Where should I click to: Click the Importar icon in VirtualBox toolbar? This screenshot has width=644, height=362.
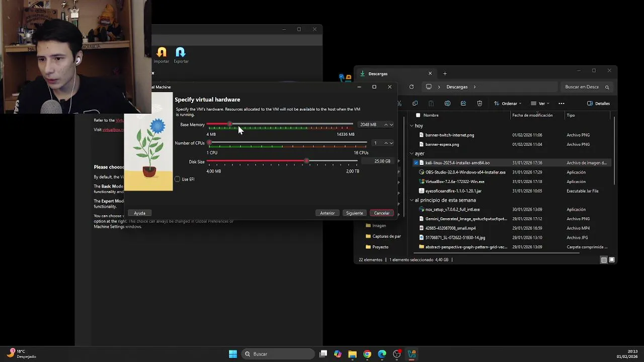pyautogui.click(x=162, y=53)
